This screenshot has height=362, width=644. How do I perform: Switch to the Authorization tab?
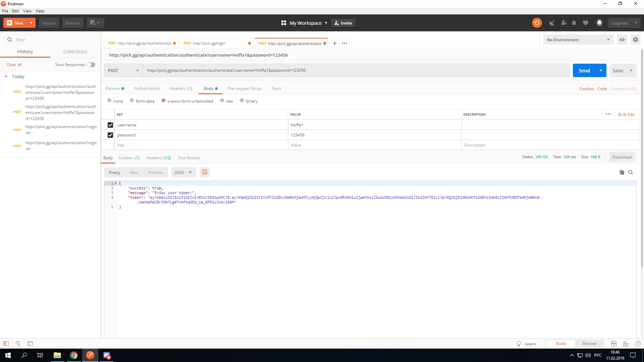tap(147, 88)
